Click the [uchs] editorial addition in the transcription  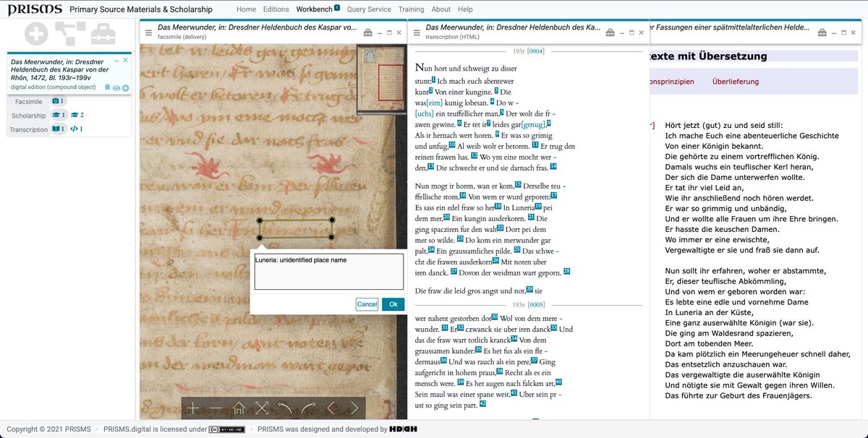point(425,113)
